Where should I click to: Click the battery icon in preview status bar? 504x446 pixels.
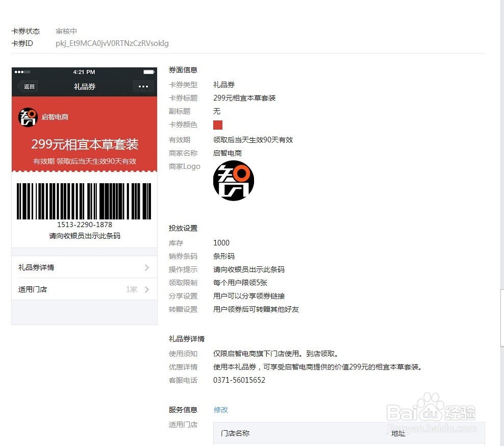[x=149, y=72]
